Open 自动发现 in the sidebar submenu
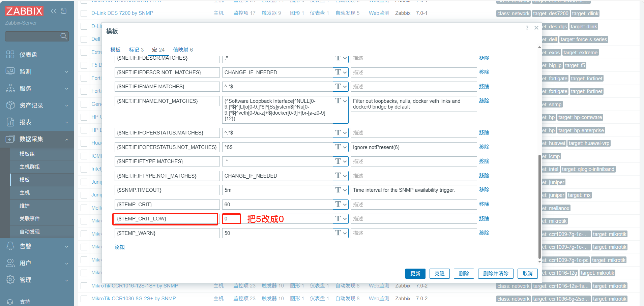This screenshot has width=644, height=306. 30,232
